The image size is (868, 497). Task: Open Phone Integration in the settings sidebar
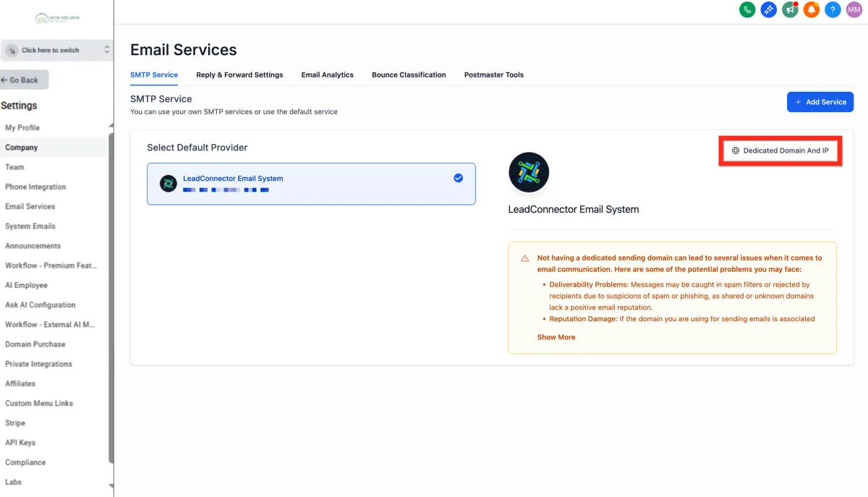pos(35,187)
